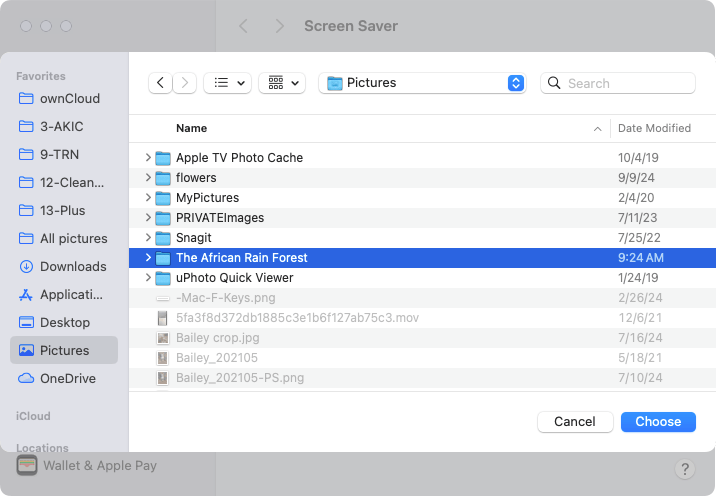
Task: Expand the flowers folder disclosure arrow
Action: pos(147,178)
